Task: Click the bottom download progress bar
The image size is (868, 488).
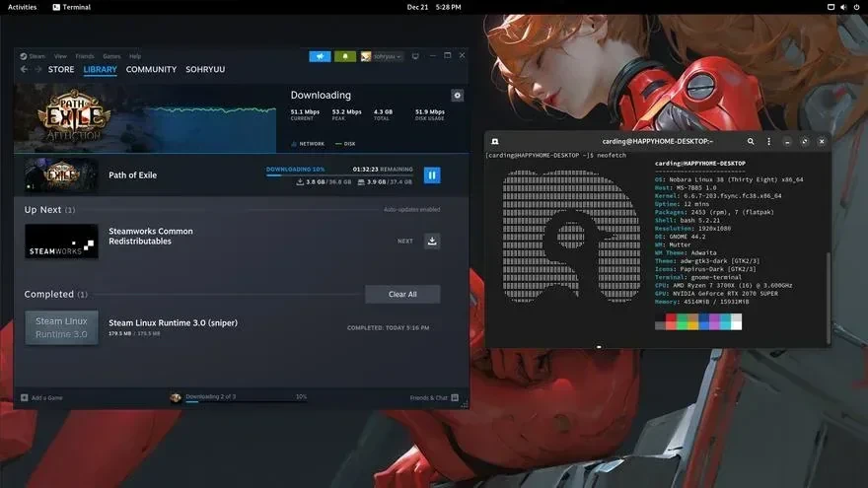Action: coord(247,402)
